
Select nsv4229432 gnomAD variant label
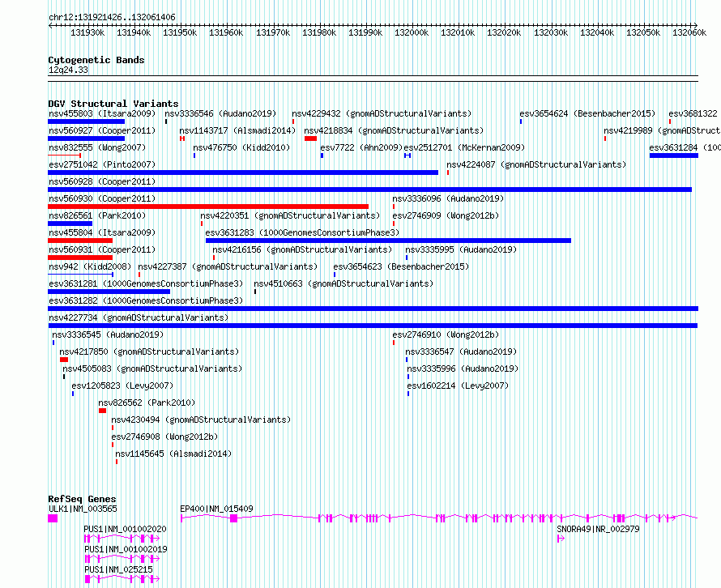382,113
